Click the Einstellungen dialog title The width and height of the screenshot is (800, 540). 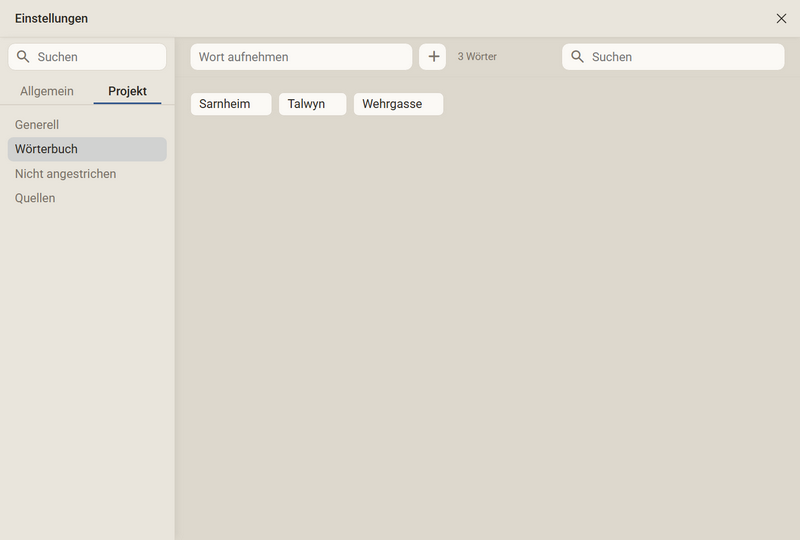pyautogui.click(x=52, y=18)
